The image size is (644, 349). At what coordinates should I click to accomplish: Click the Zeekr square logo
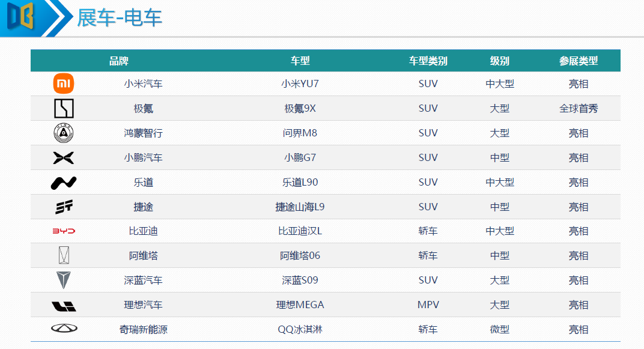[x=64, y=108]
